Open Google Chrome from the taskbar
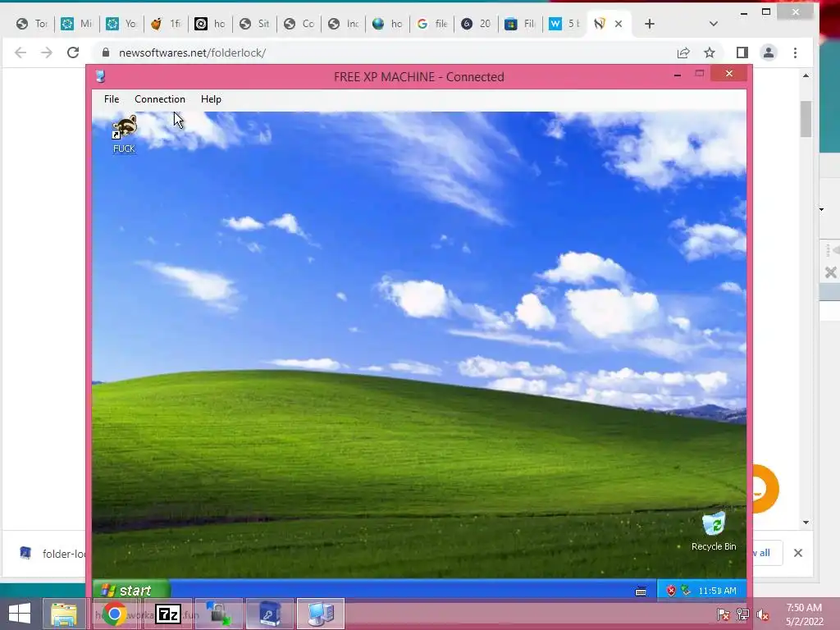This screenshot has width=840, height=630. coord(114,614)
